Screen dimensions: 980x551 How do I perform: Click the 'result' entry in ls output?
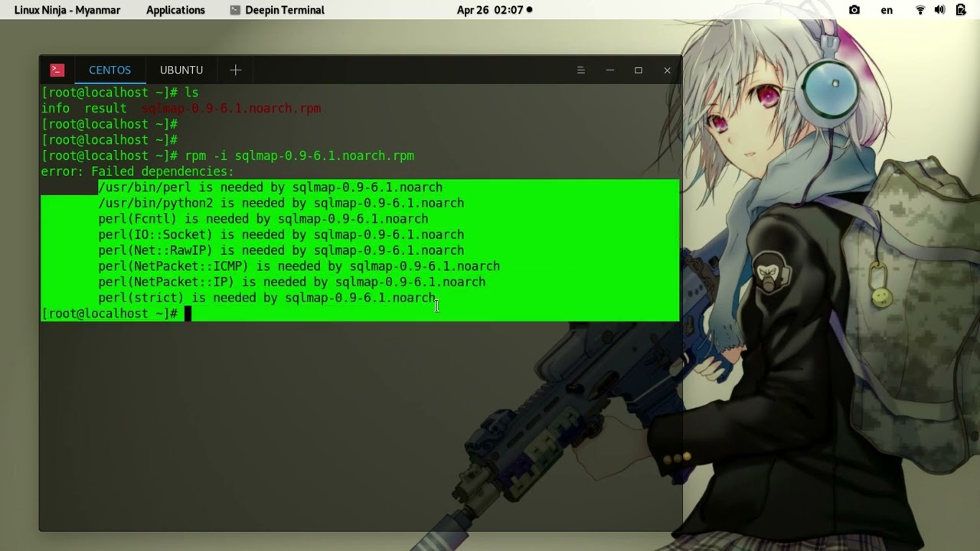[106, 109]
